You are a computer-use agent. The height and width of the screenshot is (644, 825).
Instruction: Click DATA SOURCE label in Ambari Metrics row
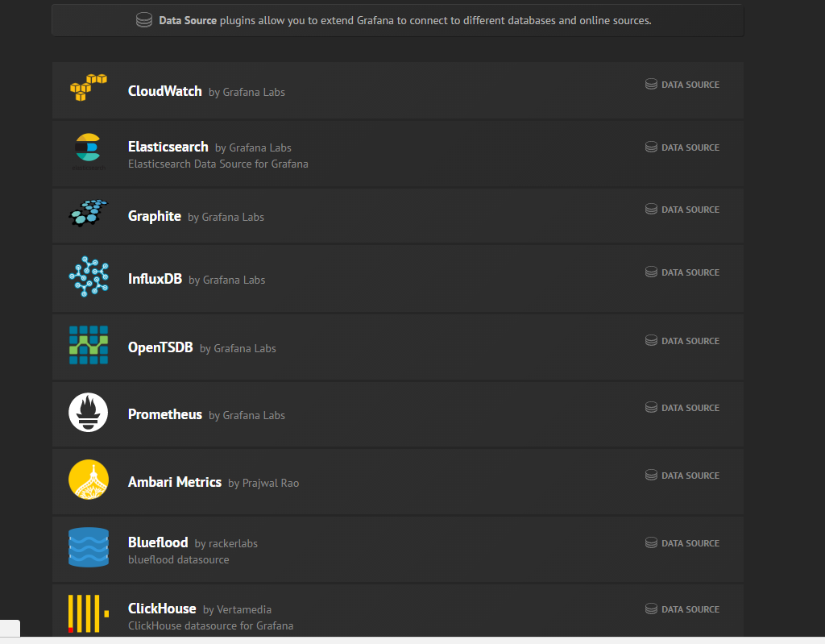[690, 476]
